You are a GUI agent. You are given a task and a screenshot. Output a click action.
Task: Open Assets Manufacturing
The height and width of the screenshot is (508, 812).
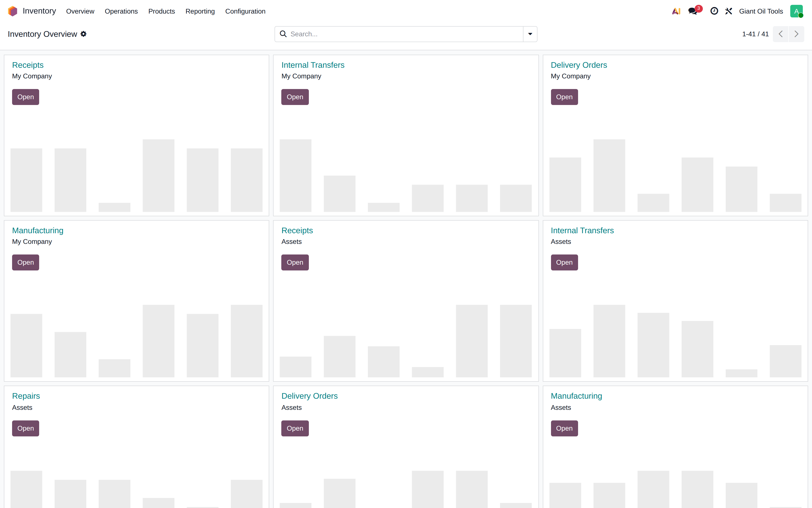pos(564,428)
